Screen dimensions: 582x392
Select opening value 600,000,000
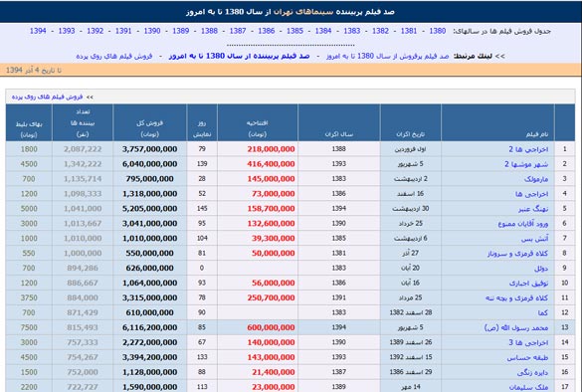coord(271,327)
